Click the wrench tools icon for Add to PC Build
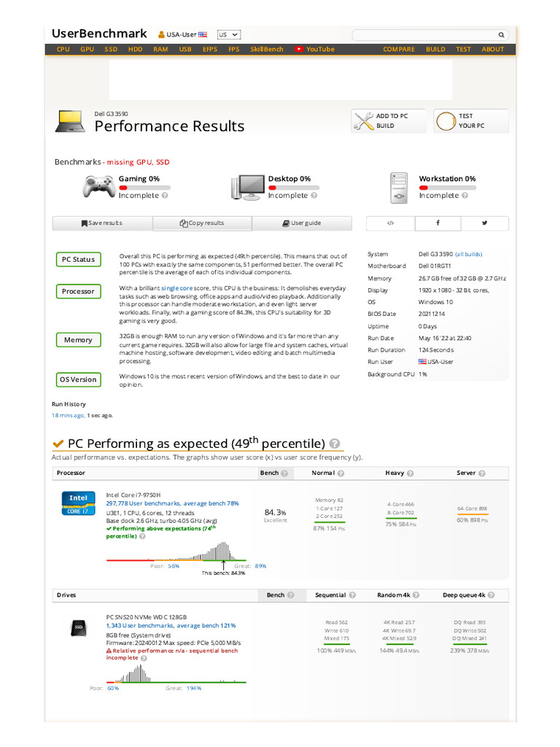Screen dimensions: 560x747 pyautogui.click(x=364, y=121)
